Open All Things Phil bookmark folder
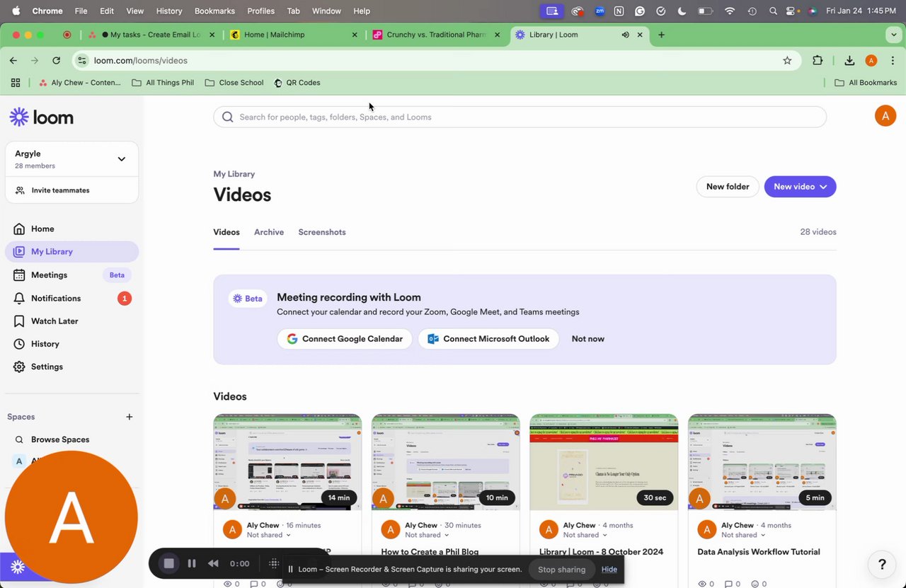This screenshot has height=588, width=906. click(163, 83)
